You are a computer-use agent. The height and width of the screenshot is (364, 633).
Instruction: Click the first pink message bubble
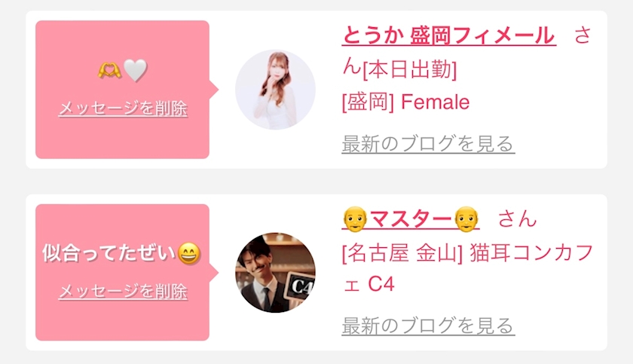pos(122,90)
